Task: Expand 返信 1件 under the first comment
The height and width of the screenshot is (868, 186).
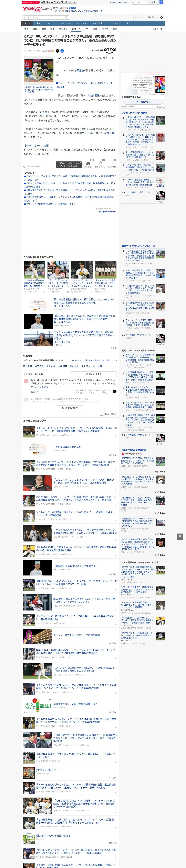Action: 35,392
